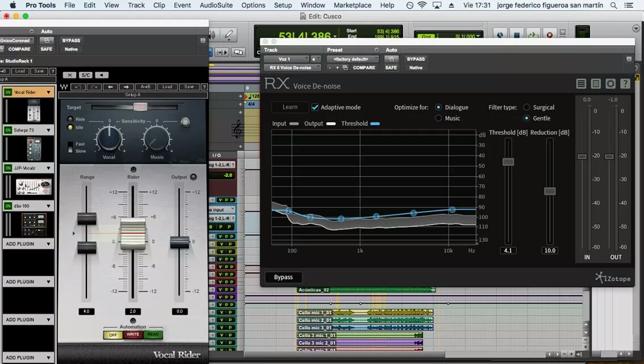Click the Rider fader handle
The width and height of the screenshot is (644, 364).
(x=132, y=234)
